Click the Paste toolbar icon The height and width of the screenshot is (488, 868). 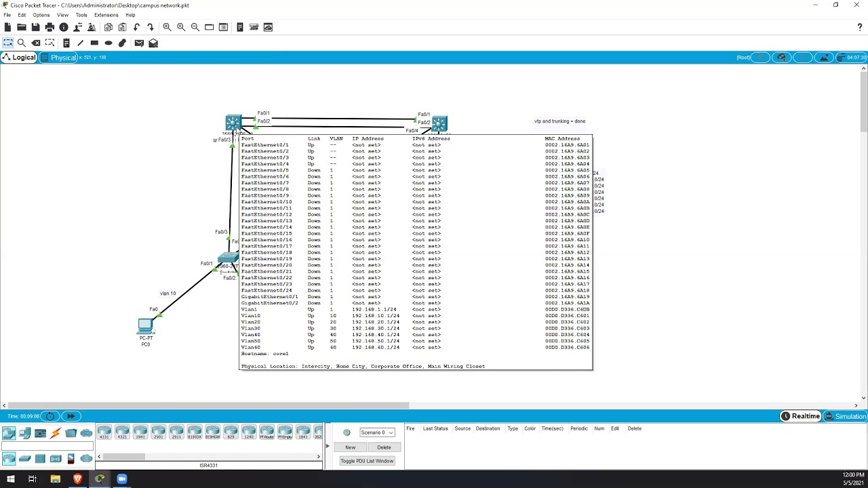tap(122, 27)
